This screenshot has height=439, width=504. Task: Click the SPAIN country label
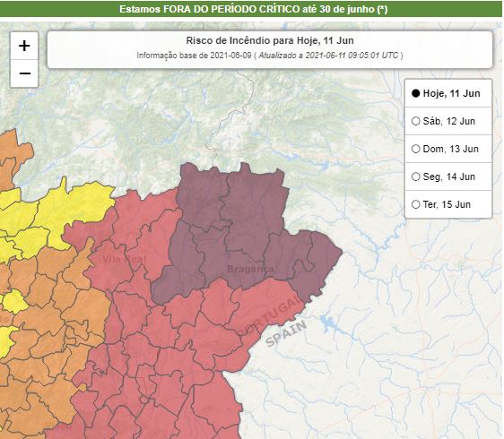286,334
